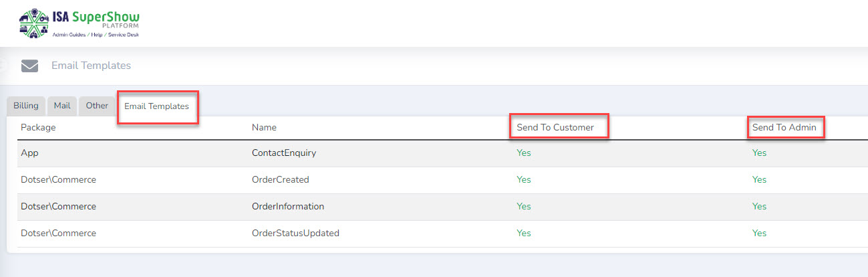Click the Send To Customer column header
Viewport: 868px width, 277px height.
tap(555, 127)
